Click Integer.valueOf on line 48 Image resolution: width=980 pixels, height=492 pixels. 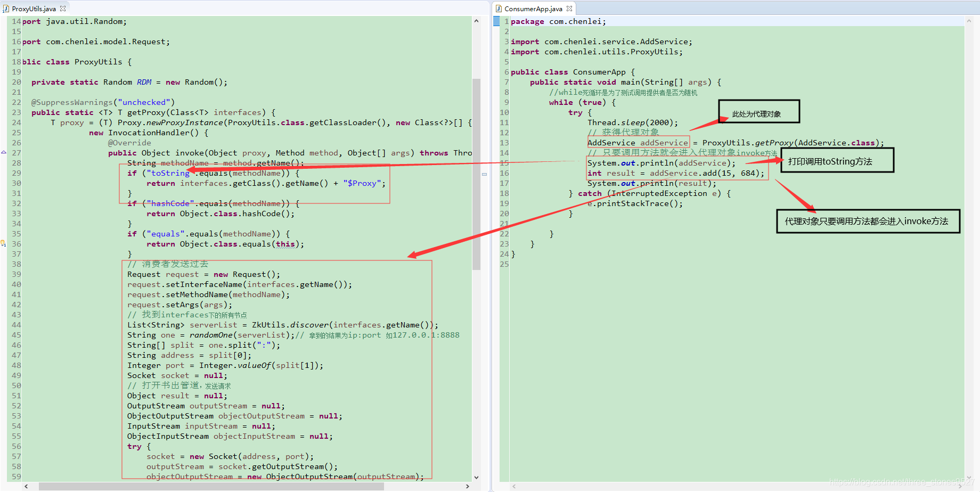[235, 365]
